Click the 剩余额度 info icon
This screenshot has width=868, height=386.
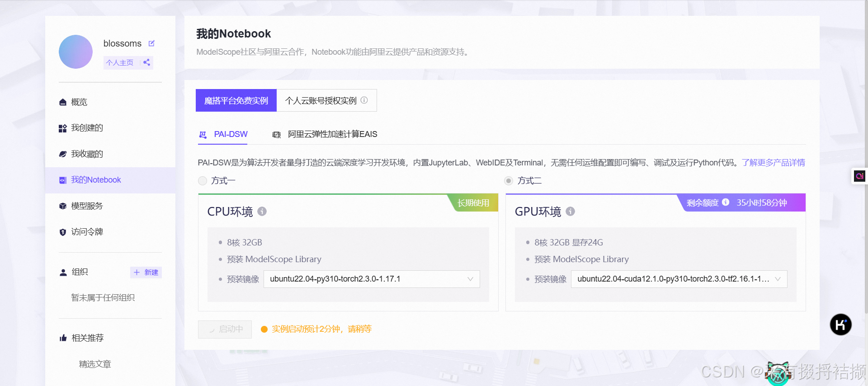[726, 202]
